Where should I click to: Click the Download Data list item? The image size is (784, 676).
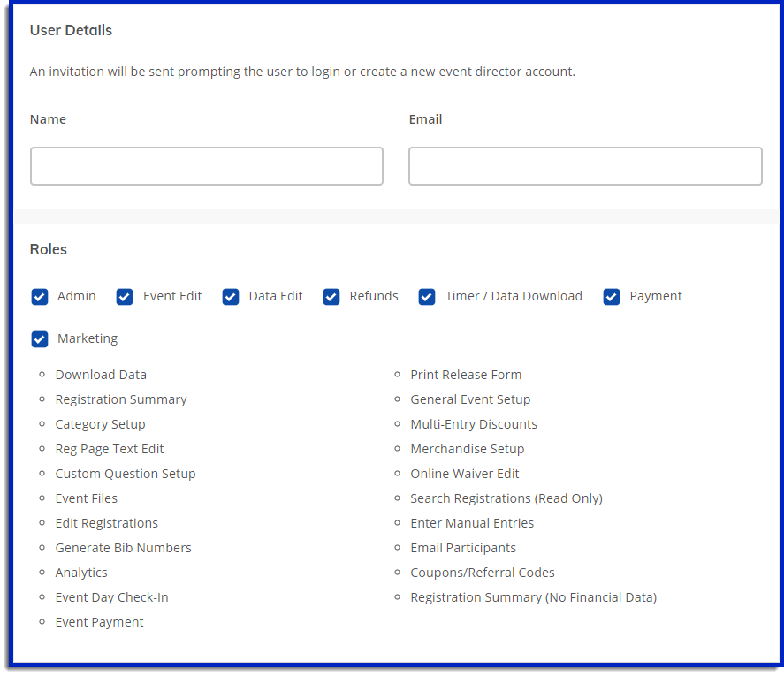coord(101,375)
